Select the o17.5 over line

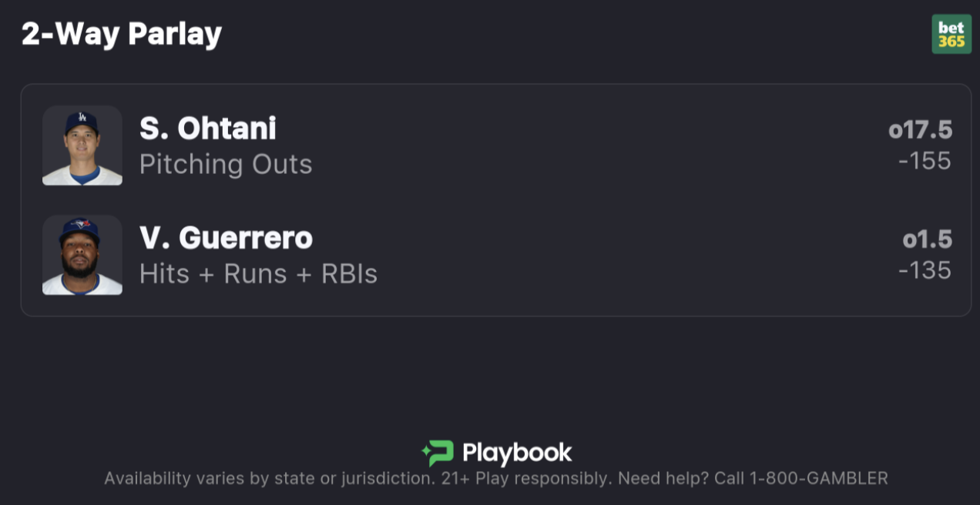pyautogui.click(x=920, y=130)
